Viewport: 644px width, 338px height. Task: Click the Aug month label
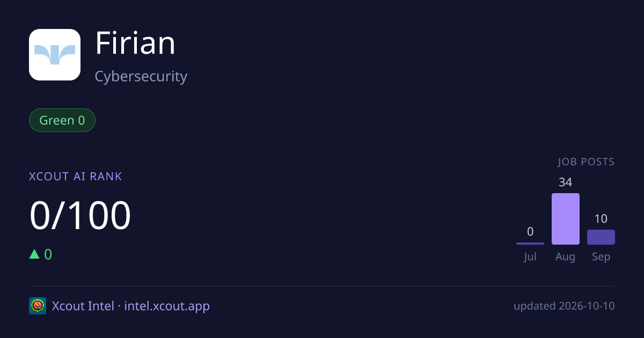coord(566,257)
